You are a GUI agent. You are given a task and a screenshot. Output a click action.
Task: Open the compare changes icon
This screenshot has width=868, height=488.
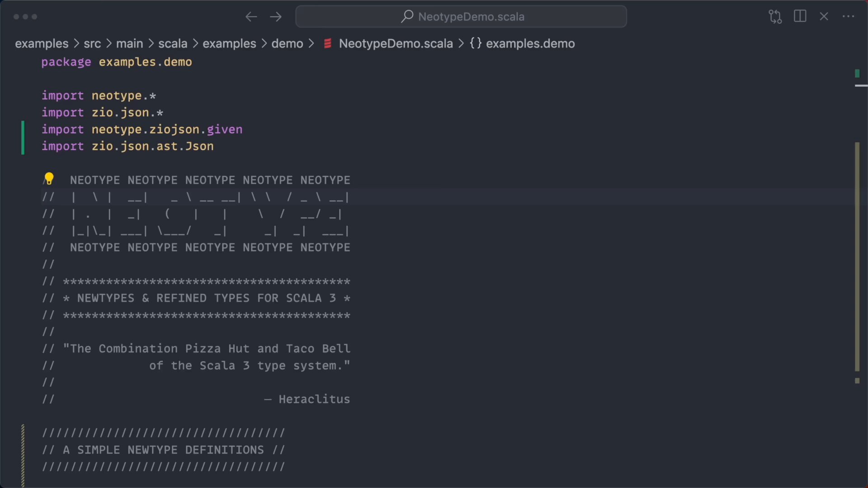(775, 17)
